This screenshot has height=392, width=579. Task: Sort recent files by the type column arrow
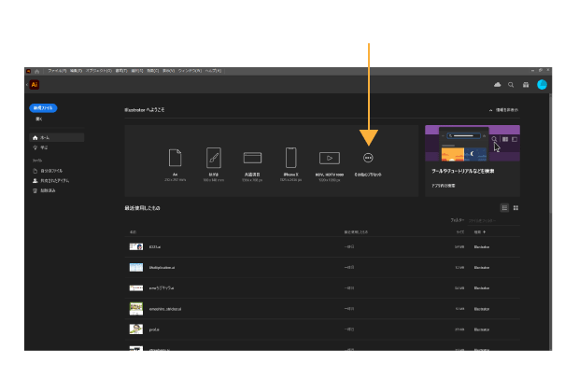[x=484, y=231]
